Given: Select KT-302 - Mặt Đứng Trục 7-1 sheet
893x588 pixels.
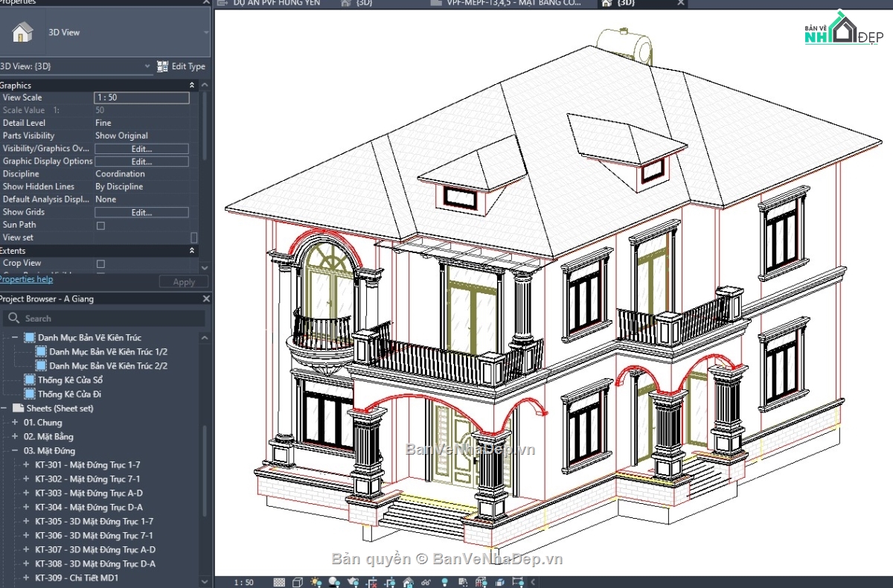Looking at the screenshot, I should tap(87, 479).
